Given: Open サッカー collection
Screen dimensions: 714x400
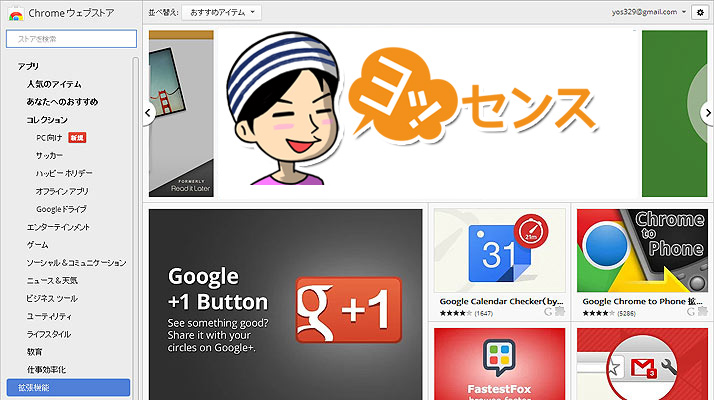Looking at the screenshot, I should pos(49,156).
